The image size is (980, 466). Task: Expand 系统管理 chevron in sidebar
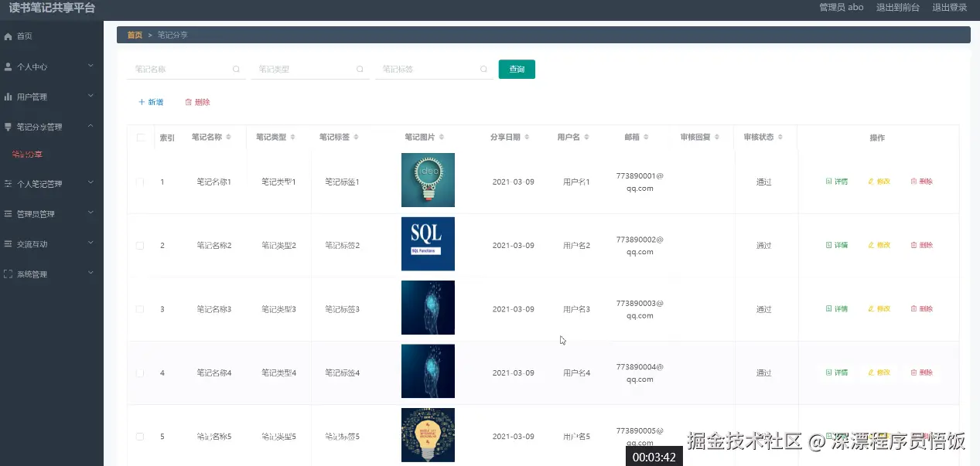(90, 273)
